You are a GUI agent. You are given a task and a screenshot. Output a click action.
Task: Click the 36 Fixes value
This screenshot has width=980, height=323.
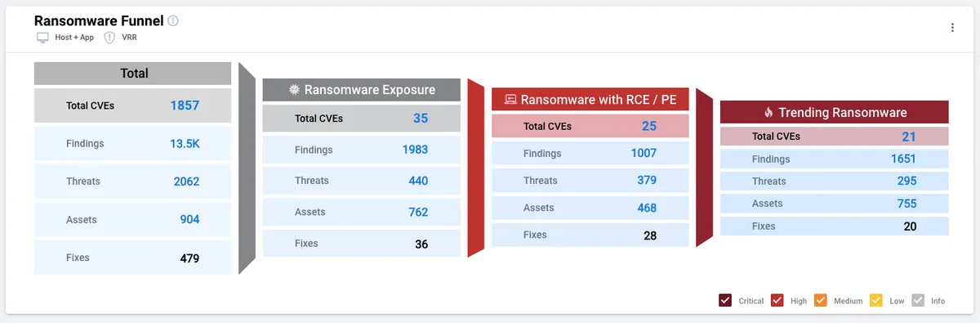click(421, 244)
